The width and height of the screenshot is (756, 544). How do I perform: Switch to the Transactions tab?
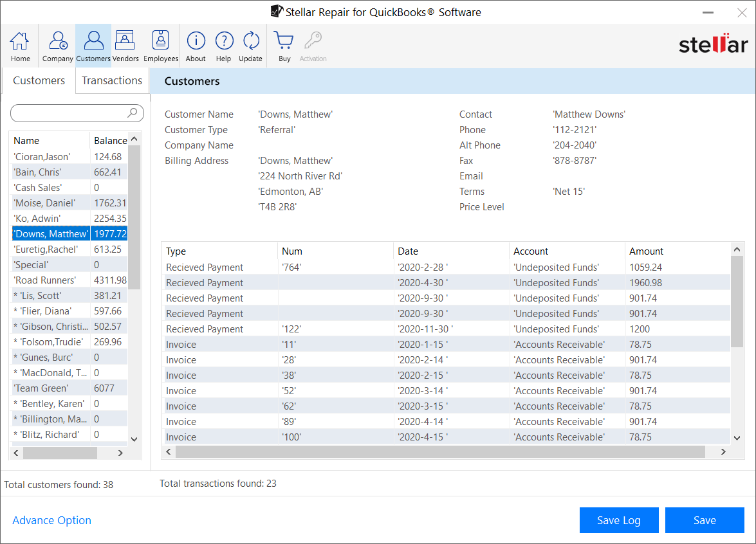pos(112,80)
